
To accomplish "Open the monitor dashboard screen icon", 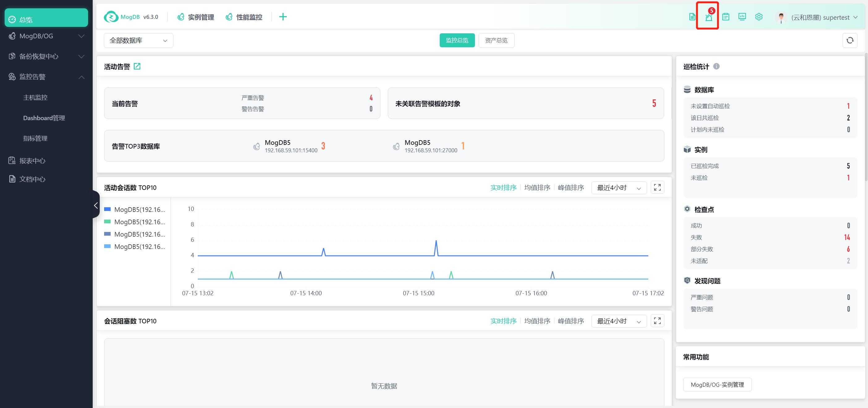I will [742, 17].
